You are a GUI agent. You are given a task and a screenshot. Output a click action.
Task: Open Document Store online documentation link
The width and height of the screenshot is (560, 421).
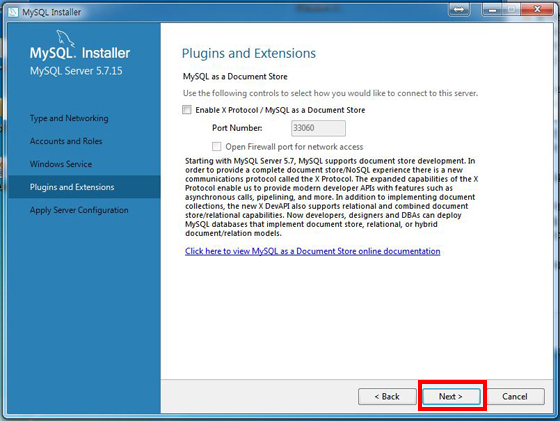tap(312, 251)
